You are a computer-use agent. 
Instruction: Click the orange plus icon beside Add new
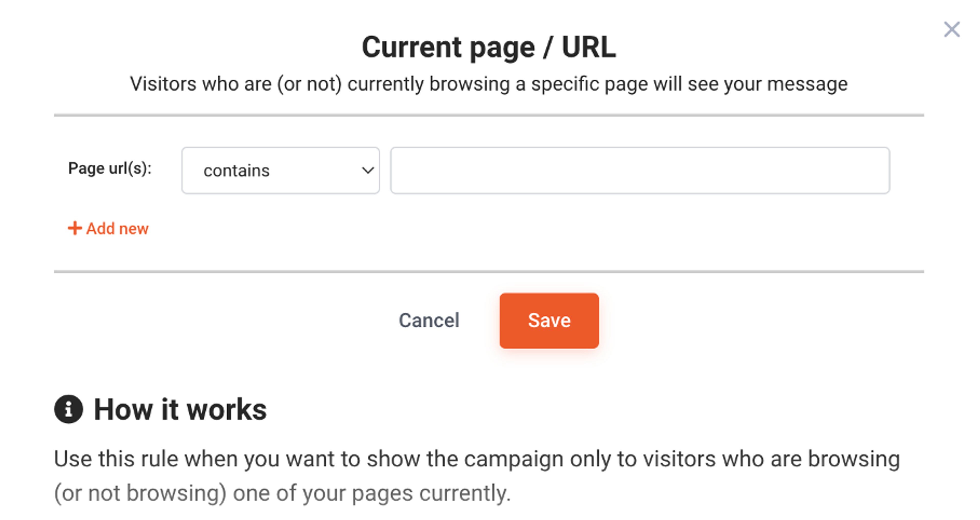coord(75,228)
